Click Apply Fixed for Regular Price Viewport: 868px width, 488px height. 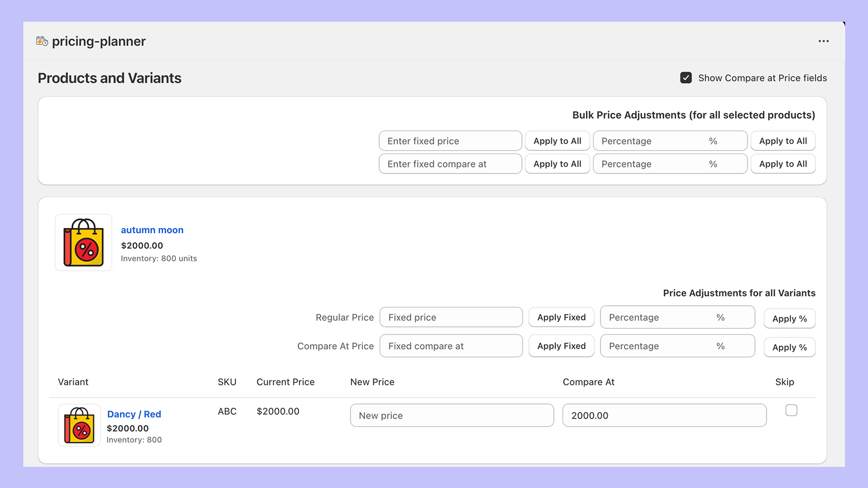click(x=561, y=317)
